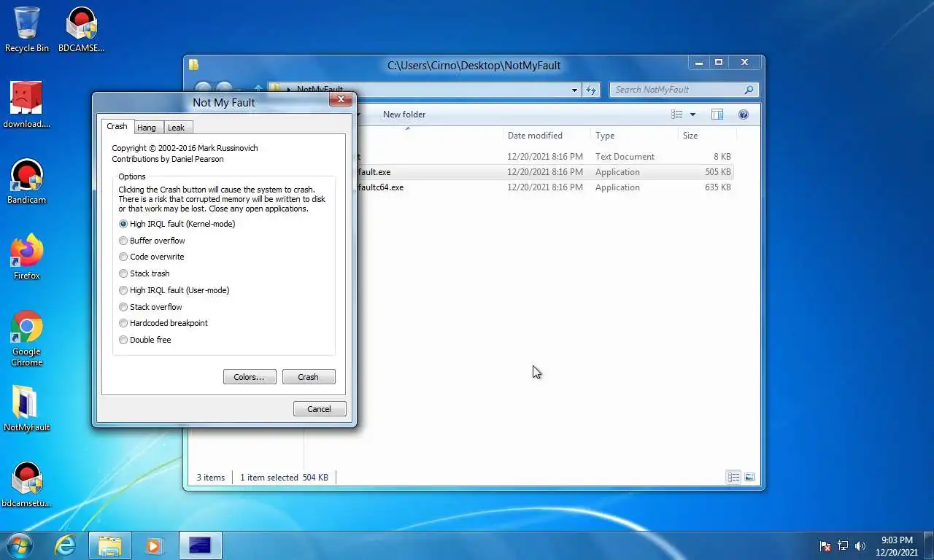Open the Windows Start menu

18,545
